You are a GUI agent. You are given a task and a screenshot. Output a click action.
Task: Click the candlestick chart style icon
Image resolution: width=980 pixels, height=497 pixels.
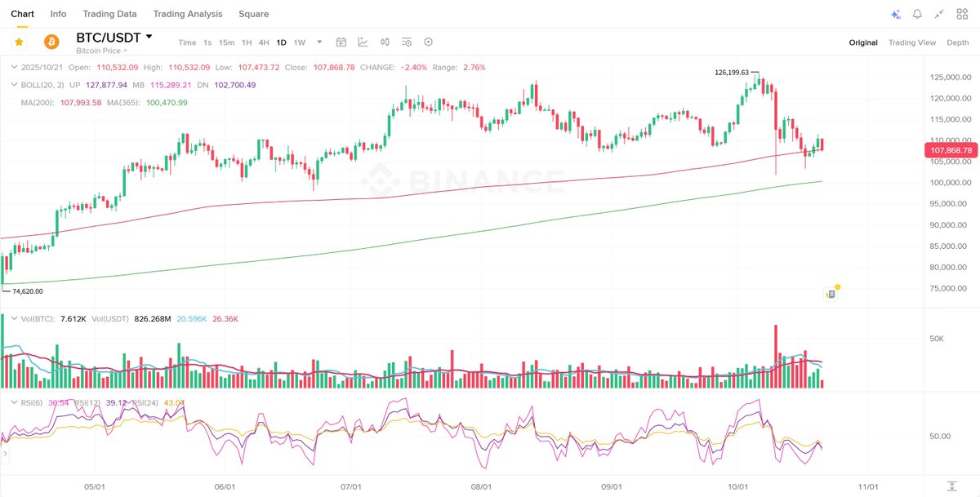click(x=385, y=42)
